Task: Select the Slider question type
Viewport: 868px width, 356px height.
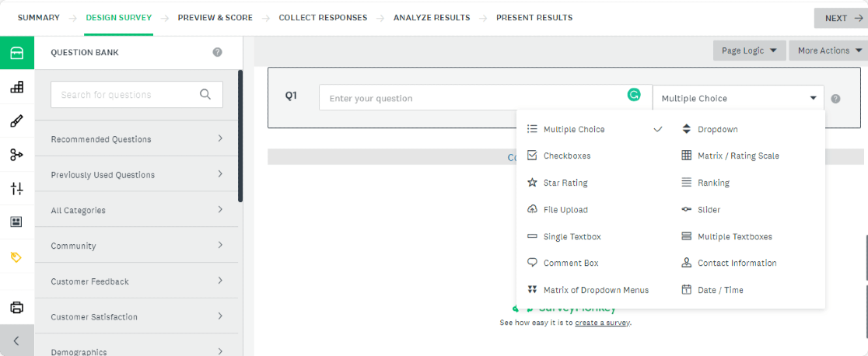Action: pos(709,210)
